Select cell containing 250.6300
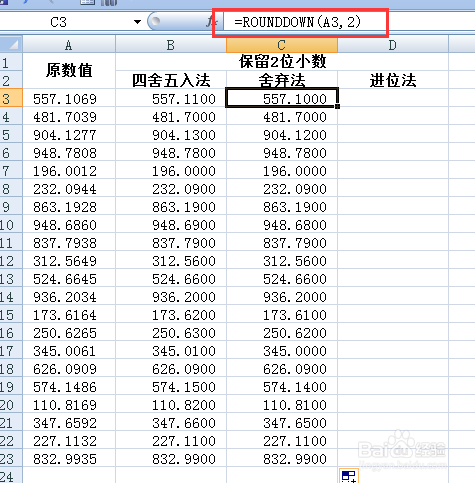This screenshot has width=475, height=483. coord(171,333)
